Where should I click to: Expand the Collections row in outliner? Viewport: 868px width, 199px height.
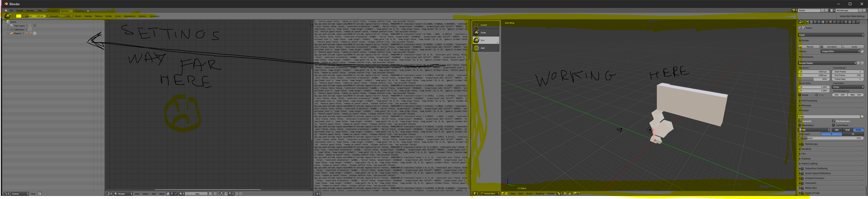click(x=8, y=29)
